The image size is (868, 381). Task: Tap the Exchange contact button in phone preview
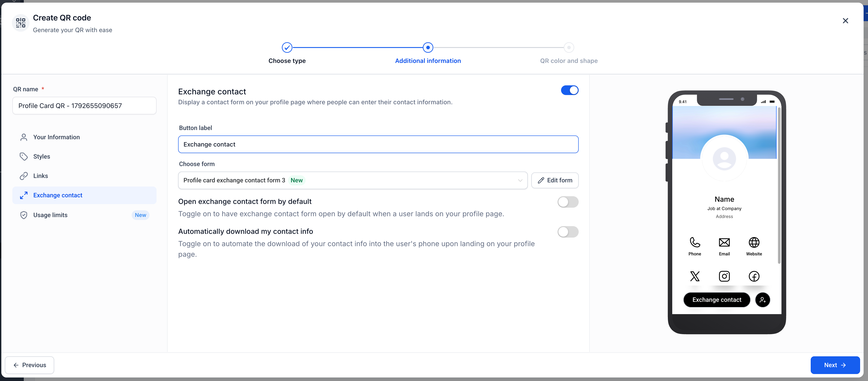coord(717,300)
